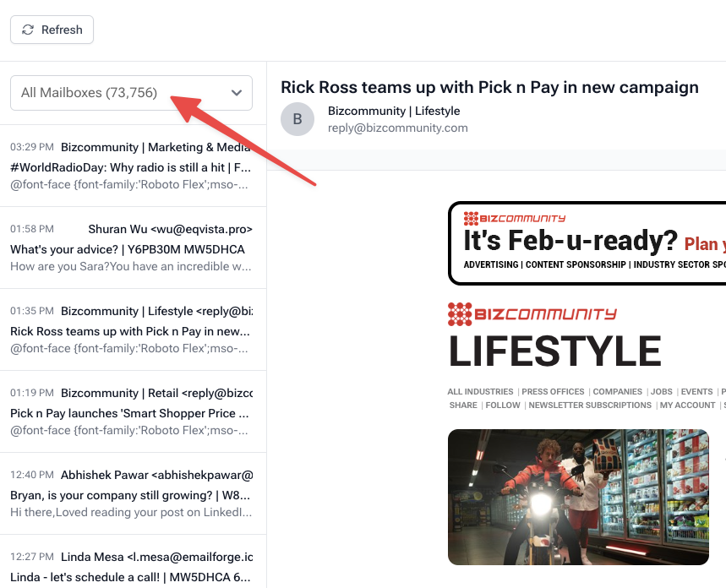This screenshot has width=726, height=588.
Task: Open the #WorldRadioDay email from Bizcommunity
Action: [x=132, y=166]
